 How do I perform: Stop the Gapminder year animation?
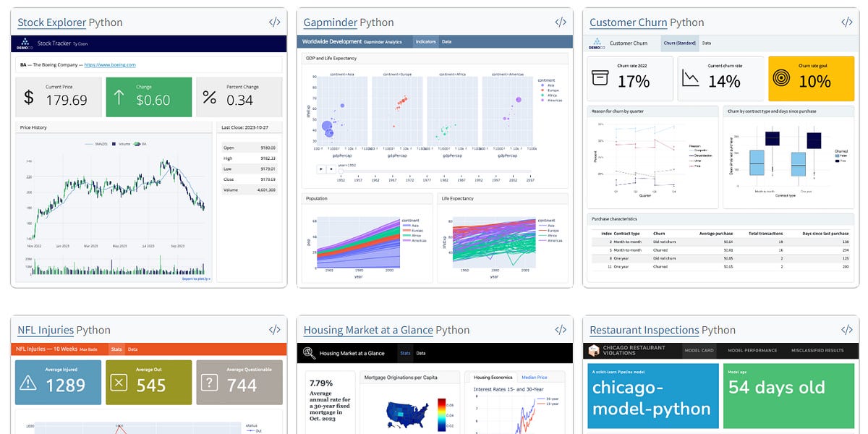coord(331,169)
